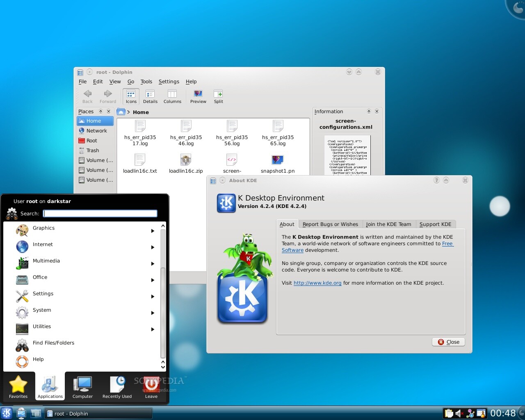This screenshot has width=525, height=420.
Task: Select the Columns view icon
Action: (172, 96)
